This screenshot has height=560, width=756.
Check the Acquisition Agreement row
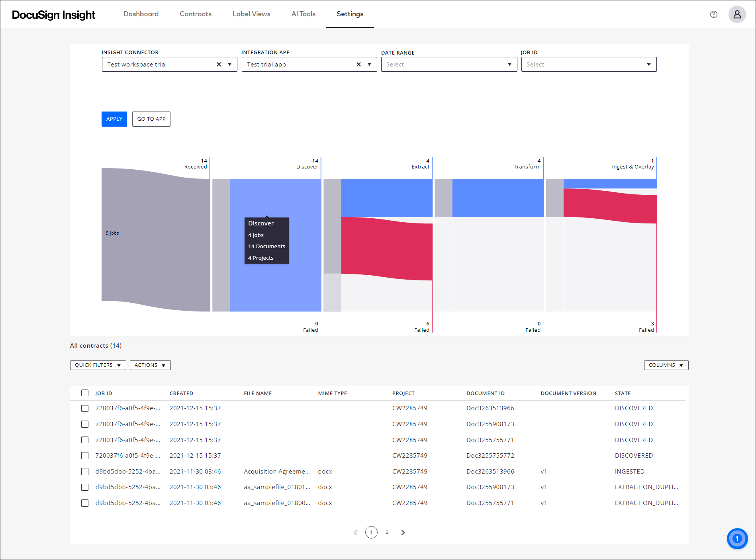[85, 472]
